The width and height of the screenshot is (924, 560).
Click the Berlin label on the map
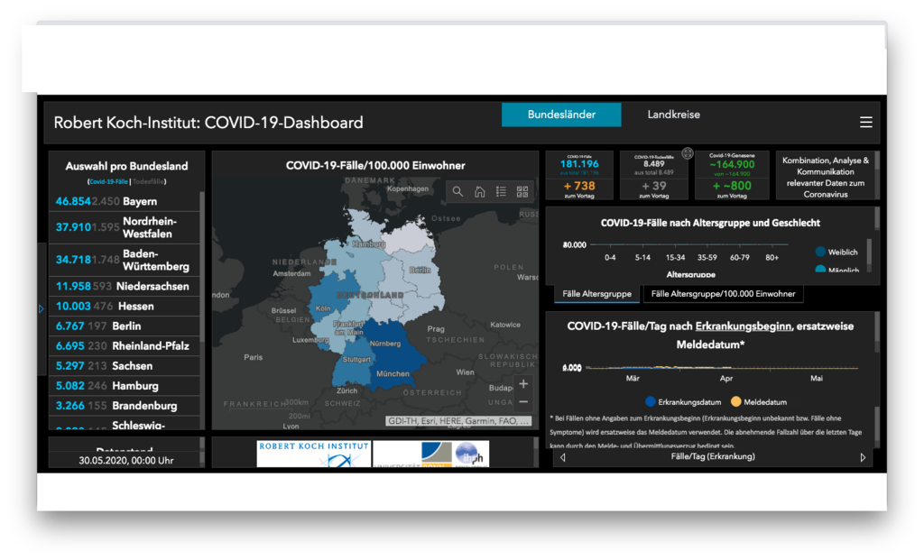coord(420,270)
